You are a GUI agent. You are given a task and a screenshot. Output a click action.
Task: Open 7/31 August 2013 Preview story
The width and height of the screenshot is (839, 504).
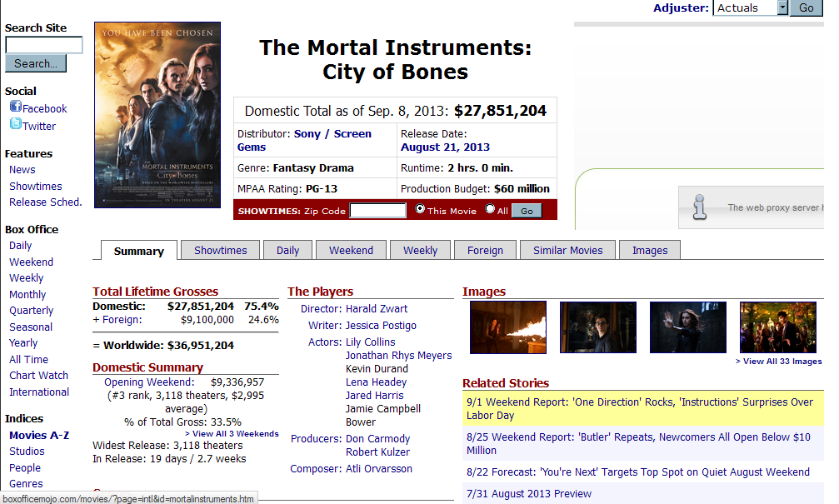point(529,494)
